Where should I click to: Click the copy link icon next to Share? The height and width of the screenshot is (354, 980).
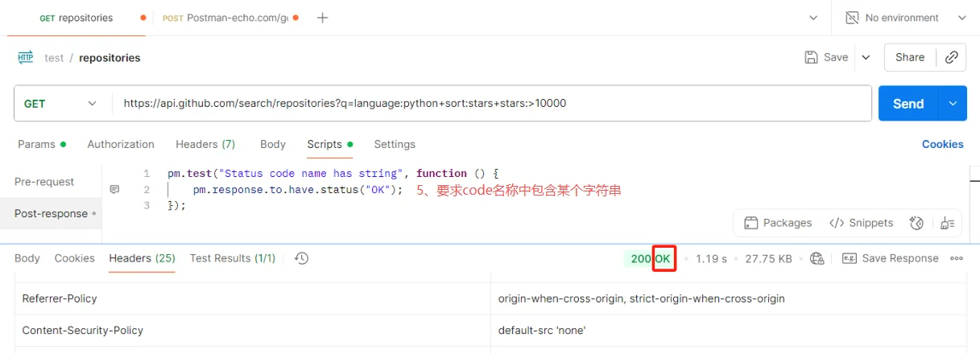pos(952,57)
